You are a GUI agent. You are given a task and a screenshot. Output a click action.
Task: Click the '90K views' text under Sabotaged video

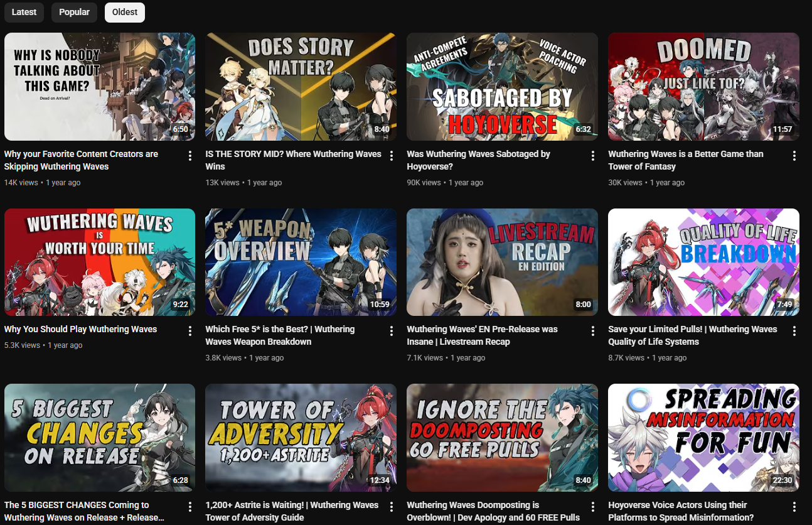(424, 183)
